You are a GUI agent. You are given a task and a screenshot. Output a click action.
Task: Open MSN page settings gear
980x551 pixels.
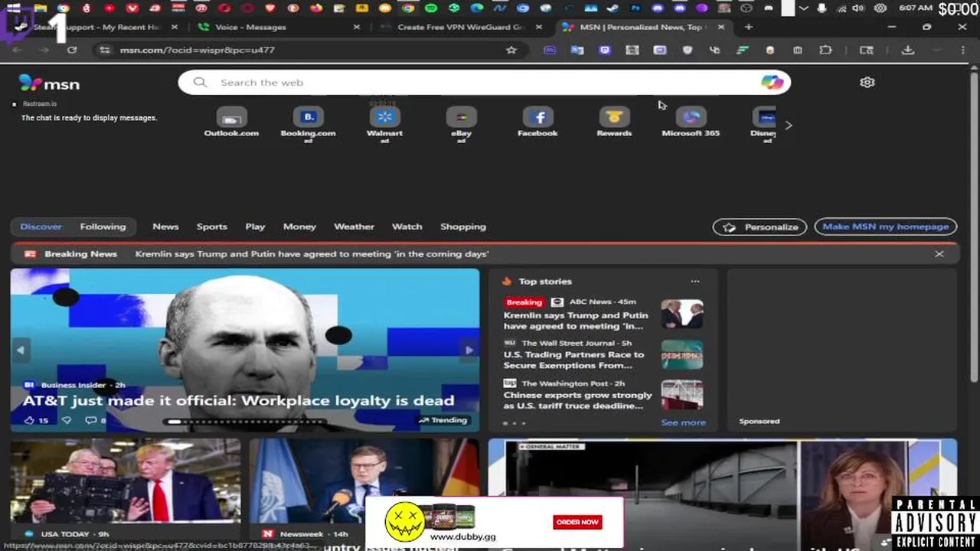(x=867, y=82)
